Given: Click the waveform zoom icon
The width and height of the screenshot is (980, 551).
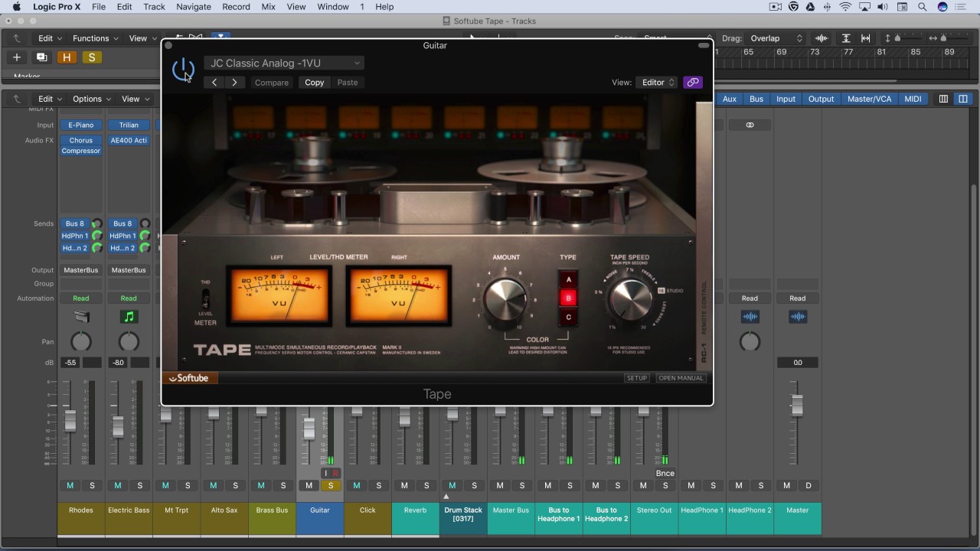Looking at the screenshot, I should tap(822, 38).
